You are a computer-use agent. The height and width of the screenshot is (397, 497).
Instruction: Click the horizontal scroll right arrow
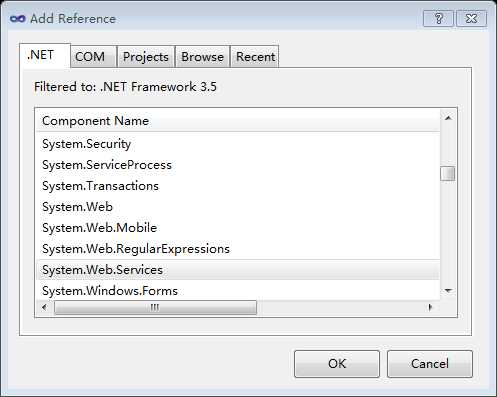coord(430,307)
